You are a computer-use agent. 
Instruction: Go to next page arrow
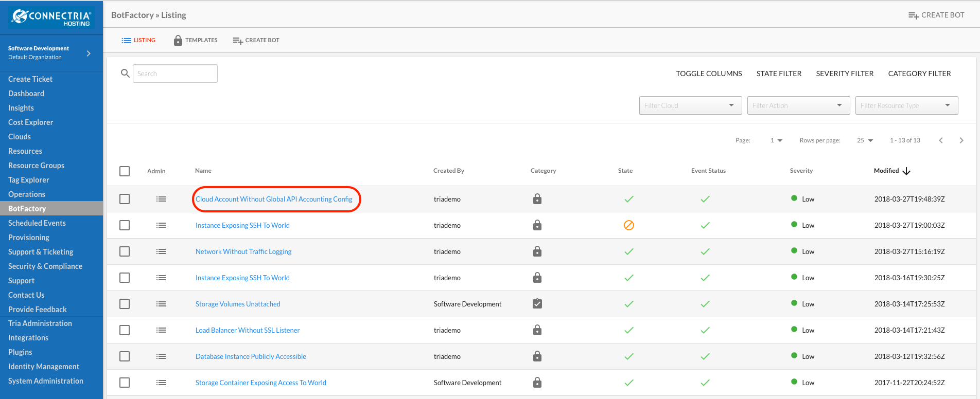click(x=961, y=140)
